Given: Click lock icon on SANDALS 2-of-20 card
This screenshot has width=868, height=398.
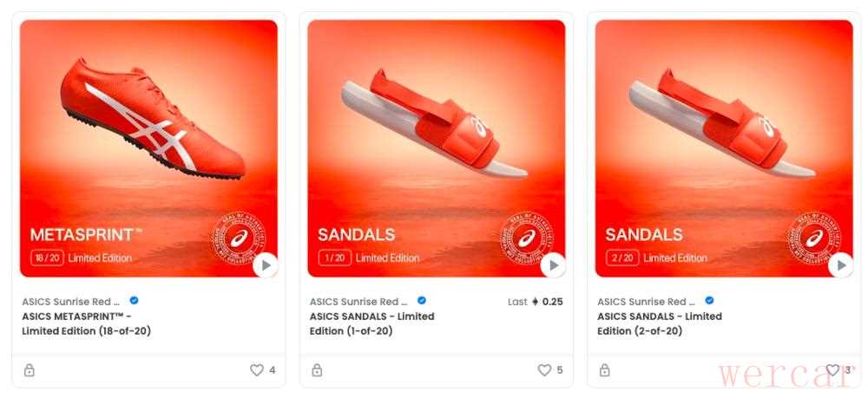Looking at the screenshot, I should tap(604, 370).
